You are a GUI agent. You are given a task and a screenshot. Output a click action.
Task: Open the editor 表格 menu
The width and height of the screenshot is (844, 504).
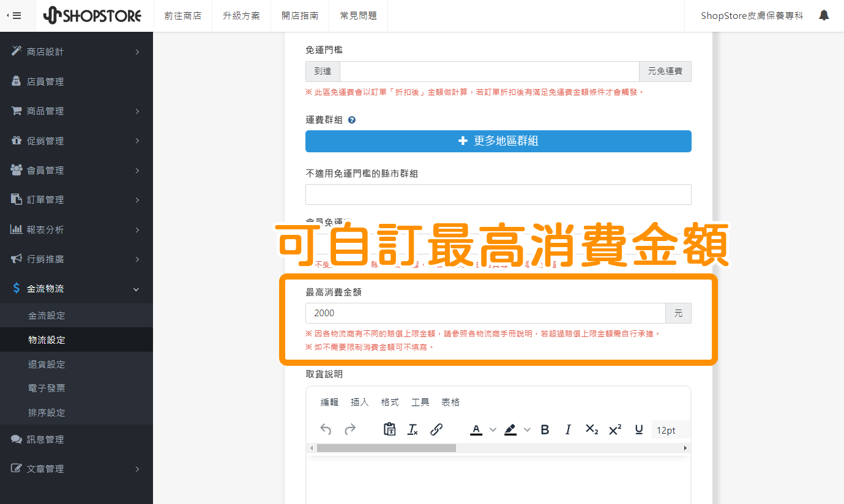click(450, 402)
